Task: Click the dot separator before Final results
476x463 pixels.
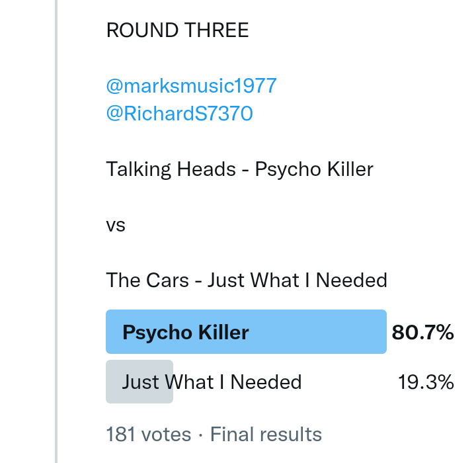Action: coord(200,435)
